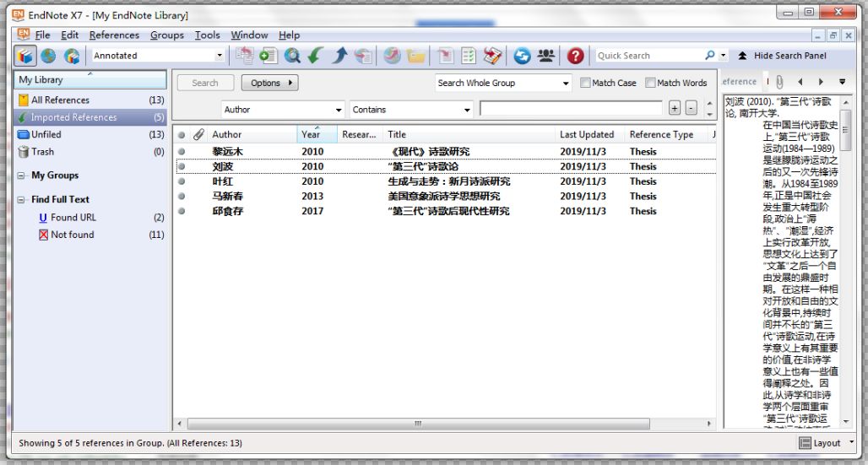Toggle read status dot for 刘波 row
The image size is (868, 465).
tap(182, 166)
